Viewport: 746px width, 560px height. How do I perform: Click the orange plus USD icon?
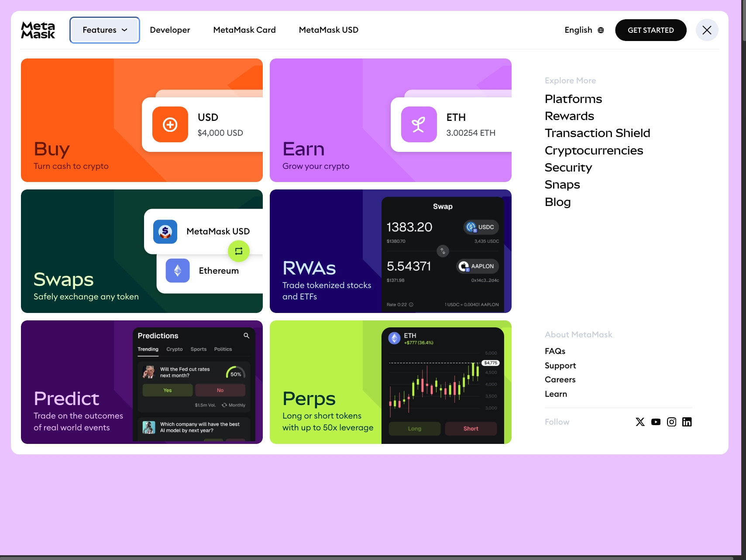click(170, 124)
